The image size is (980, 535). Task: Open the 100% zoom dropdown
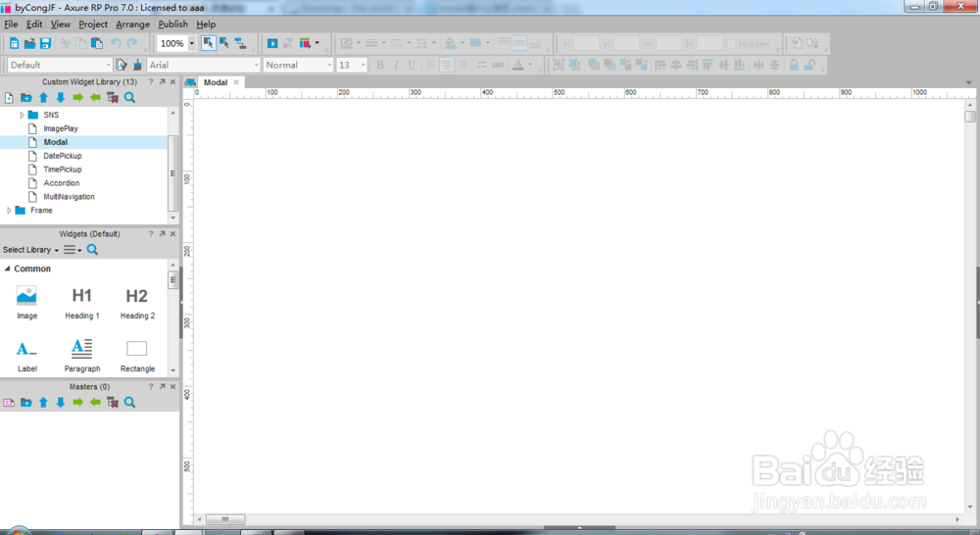point(192,43)
